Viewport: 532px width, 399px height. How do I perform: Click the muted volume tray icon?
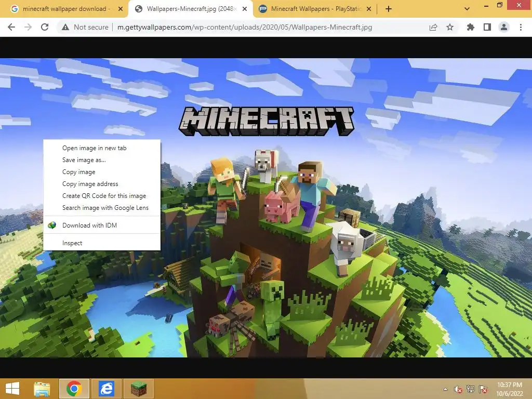click(x=458, y=389)
